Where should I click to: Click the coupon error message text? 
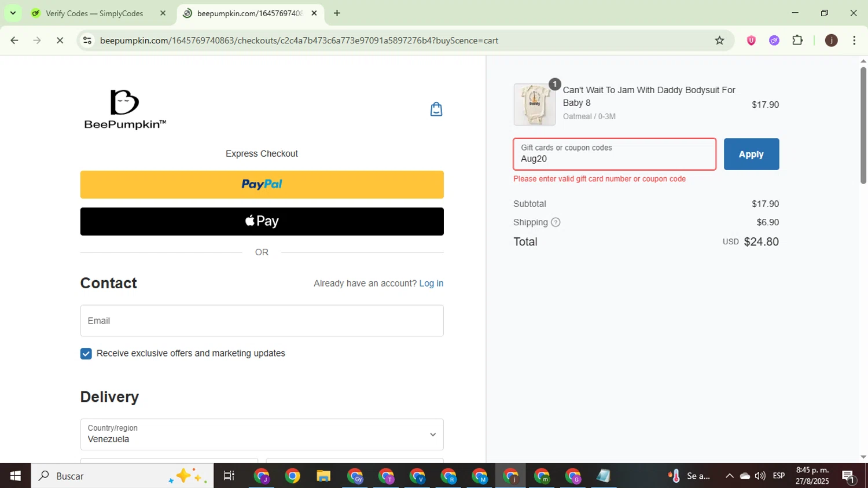pos(599,179)
